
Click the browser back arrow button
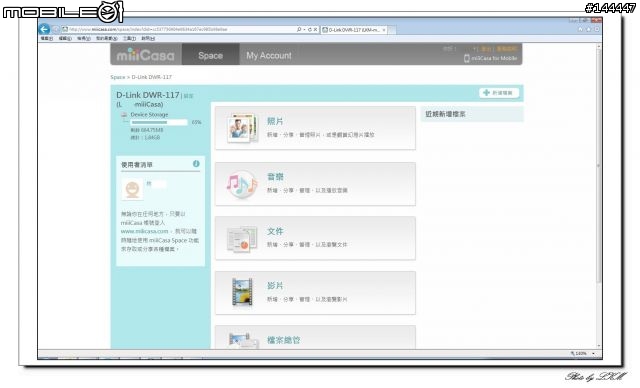pyautogui.click(x=44, y=29)
